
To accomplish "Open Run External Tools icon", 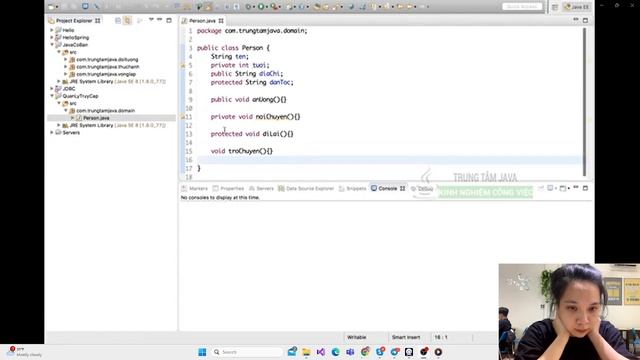I will tap(274, 7).
